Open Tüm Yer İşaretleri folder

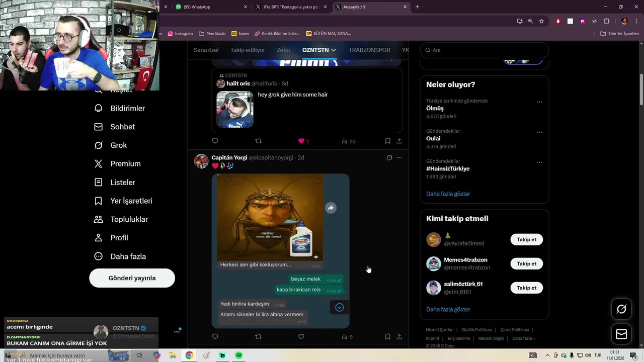[619, 34]
